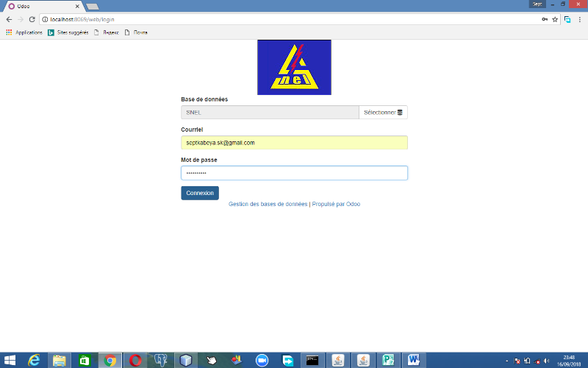Open Zoom from taskbar
Viewport: 588px width, 368px height.
262,361
